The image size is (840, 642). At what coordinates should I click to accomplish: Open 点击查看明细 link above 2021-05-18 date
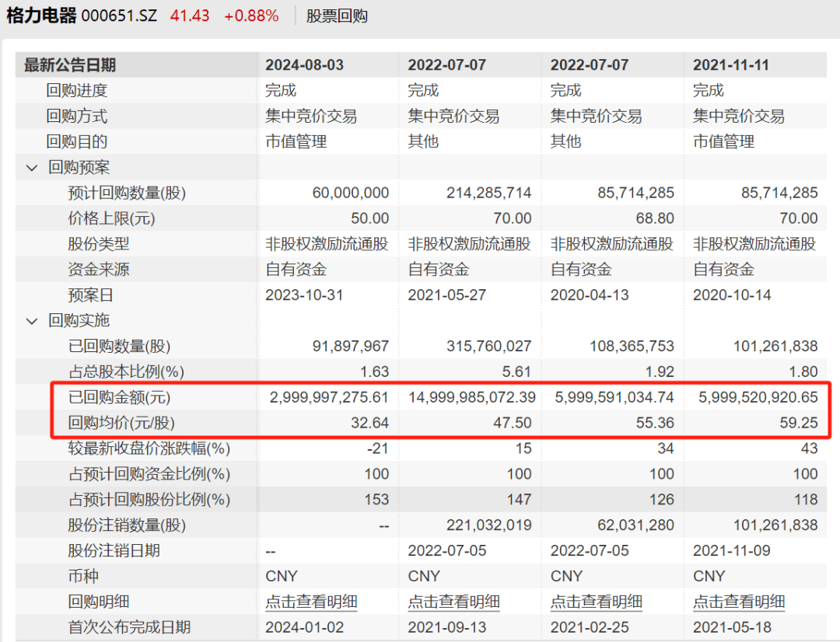[x=739, y=602]
